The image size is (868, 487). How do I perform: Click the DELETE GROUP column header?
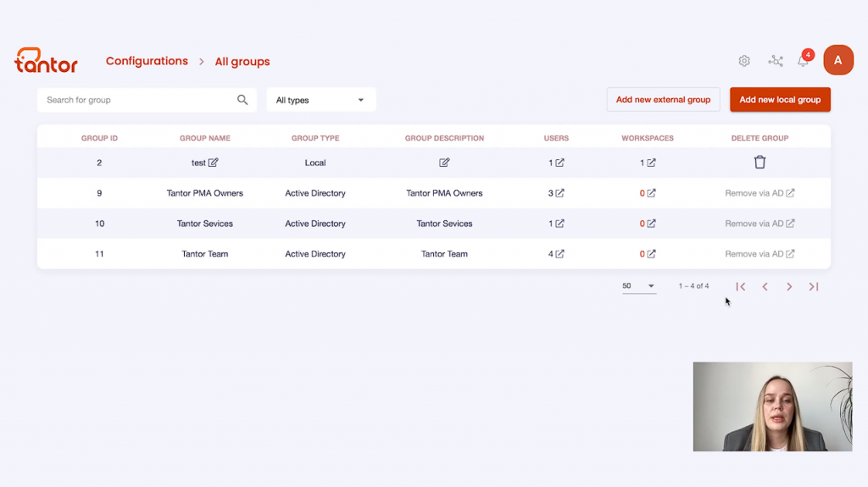(x=760, y=138)
